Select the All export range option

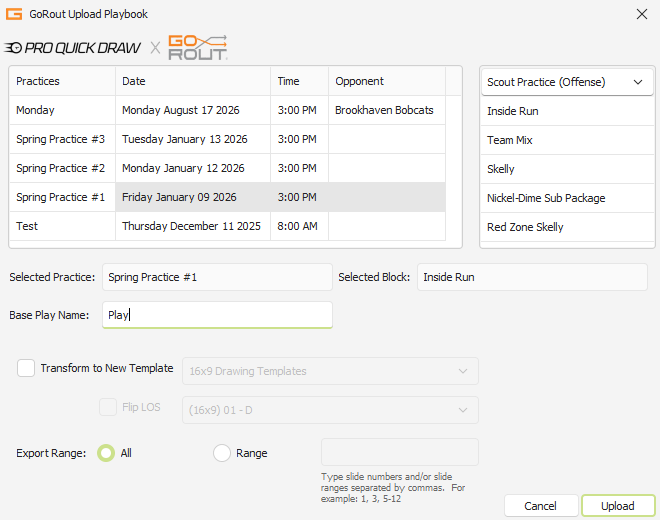click(105, 453)
